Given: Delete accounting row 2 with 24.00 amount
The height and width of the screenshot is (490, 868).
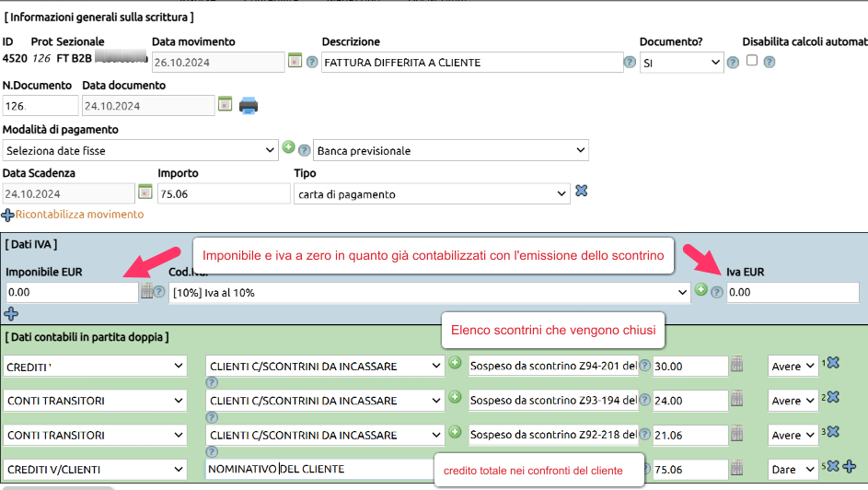Looking at the screenshot, I should tap(833, 397).
